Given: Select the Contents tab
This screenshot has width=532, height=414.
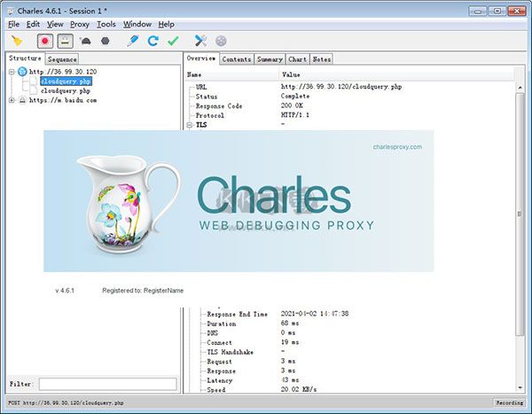Looking at the screenshot, I should click(237, 59).
